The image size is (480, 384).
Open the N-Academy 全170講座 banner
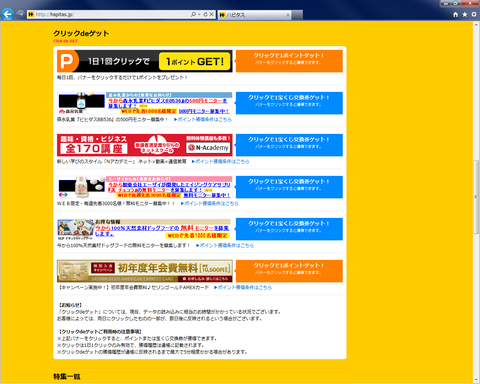coord(145,145)
